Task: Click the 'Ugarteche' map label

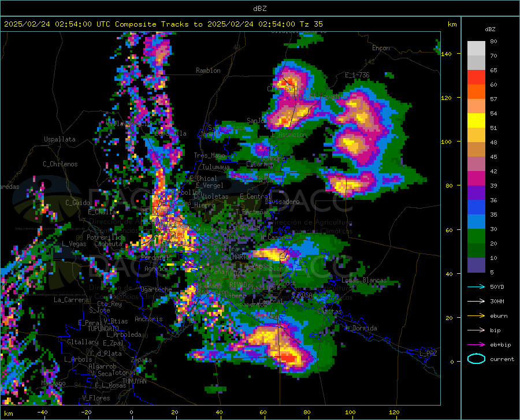Action: click(156, 289)
